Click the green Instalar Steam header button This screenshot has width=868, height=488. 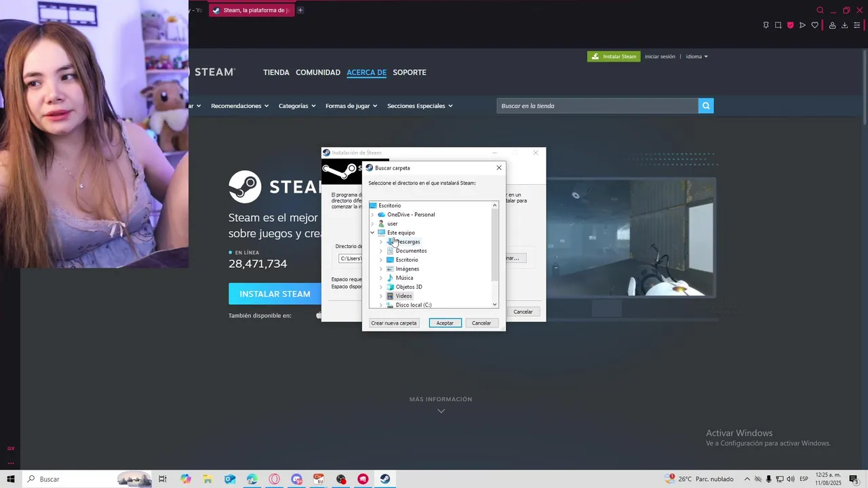[x=614, y=56]
